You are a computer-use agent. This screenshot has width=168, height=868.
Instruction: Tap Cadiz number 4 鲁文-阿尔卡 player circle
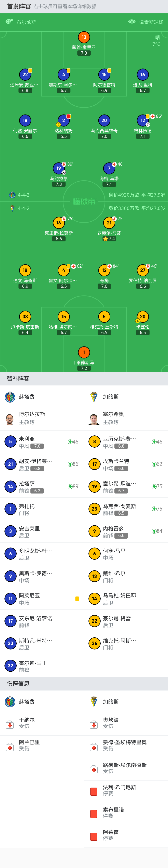(64, 270)
